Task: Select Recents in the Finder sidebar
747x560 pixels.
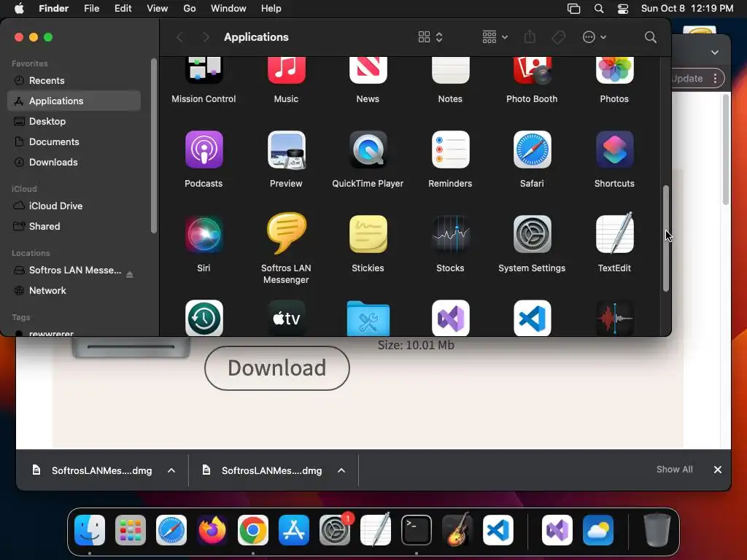Action: 74,80
